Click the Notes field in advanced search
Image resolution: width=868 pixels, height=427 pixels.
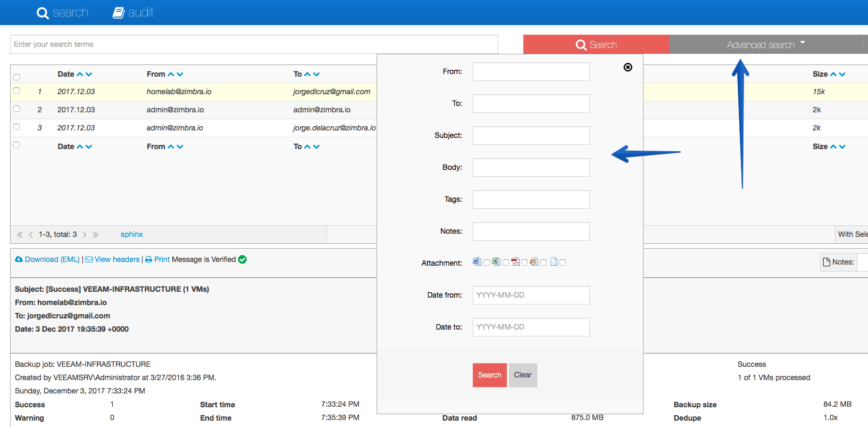[x=531, y=231]
